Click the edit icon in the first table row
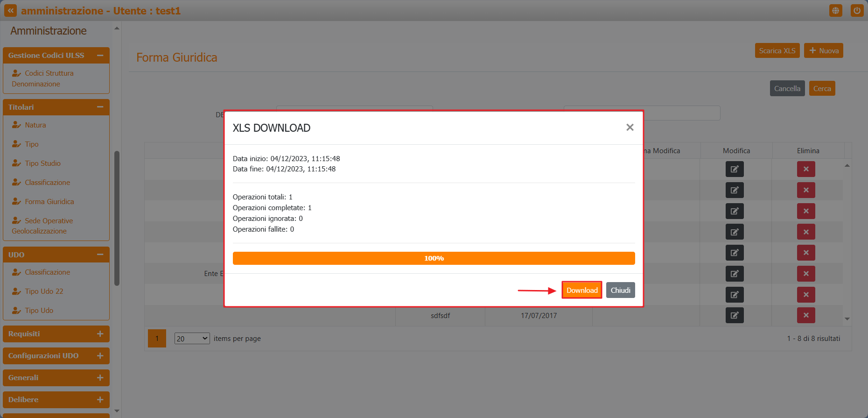Viewport: 868px width, 418px height. click(734, 169)
